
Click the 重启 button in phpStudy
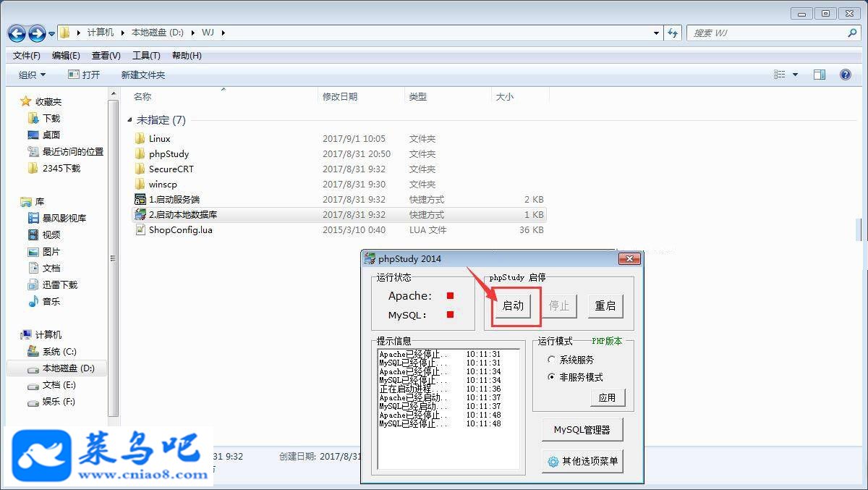coord(605,305)
